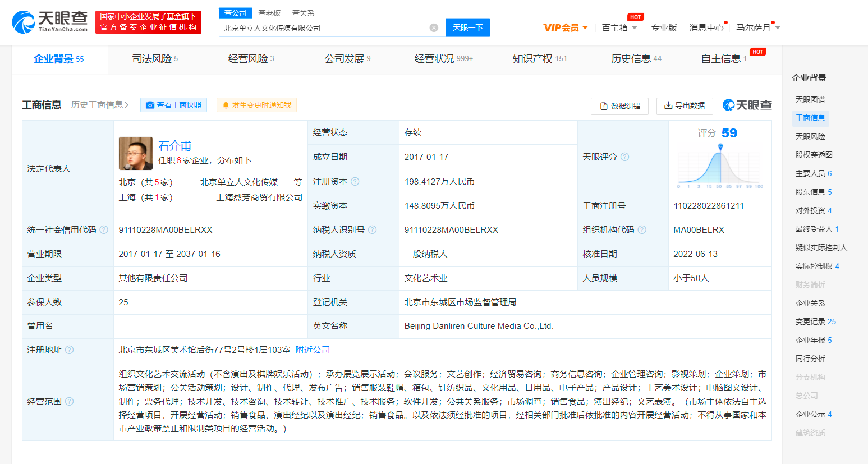Click the help icon beside 天眼评分
This screenshot has height=464, width=868.
[624, 157]
